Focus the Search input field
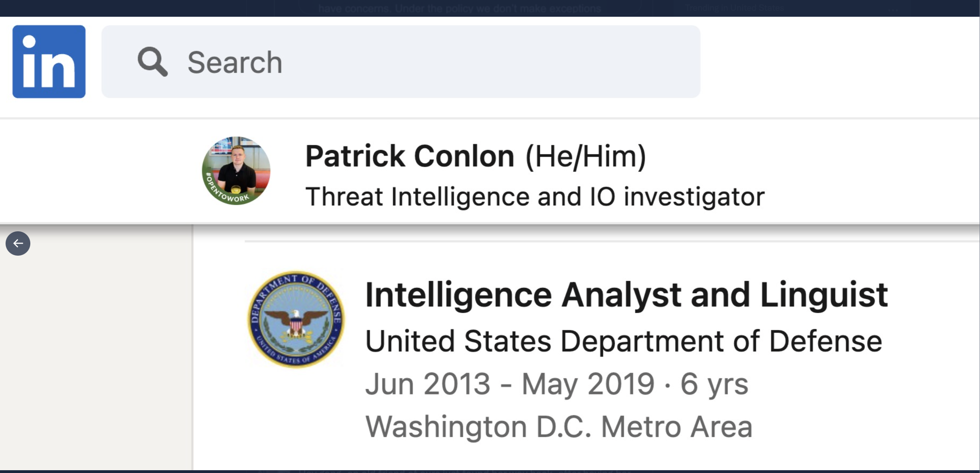This screenshot has width=980, height=473. point(401,62)
